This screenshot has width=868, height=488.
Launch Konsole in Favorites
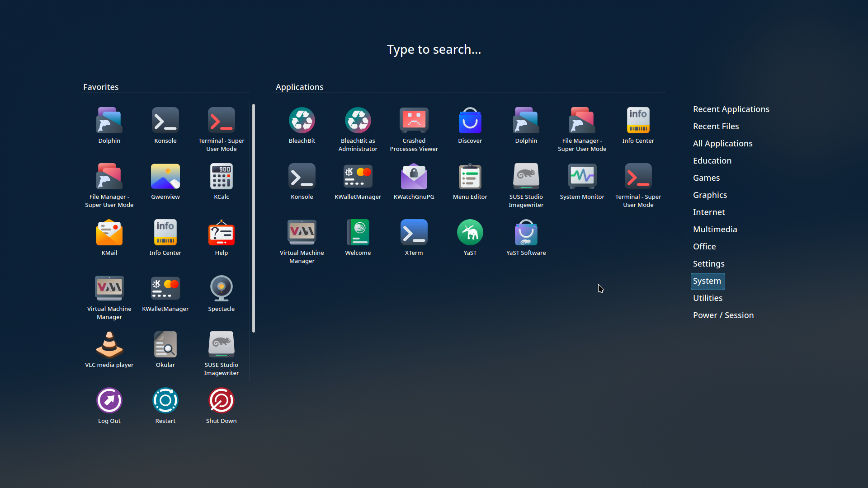(x=165, y=126)
